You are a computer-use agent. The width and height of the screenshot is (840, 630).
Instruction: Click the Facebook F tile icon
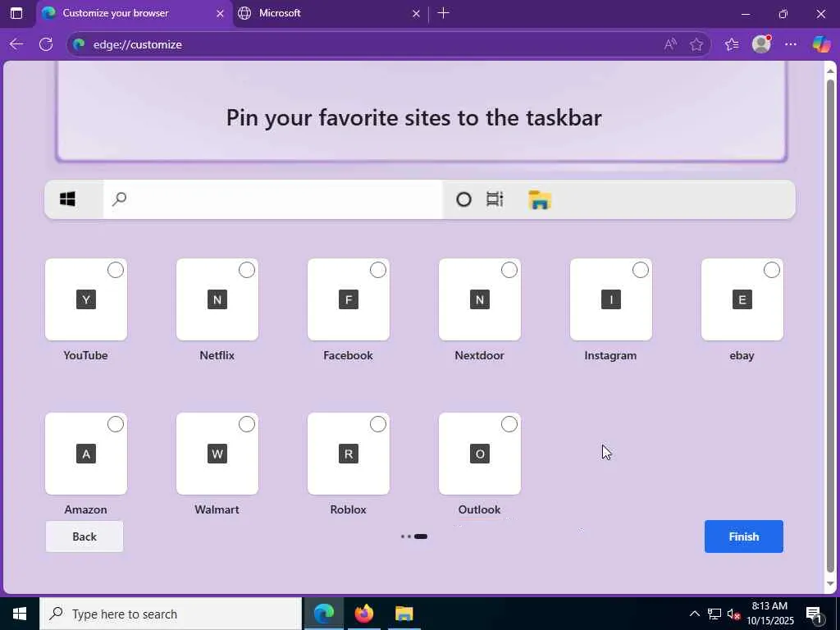pyautogui.click(x=348, y=299)
